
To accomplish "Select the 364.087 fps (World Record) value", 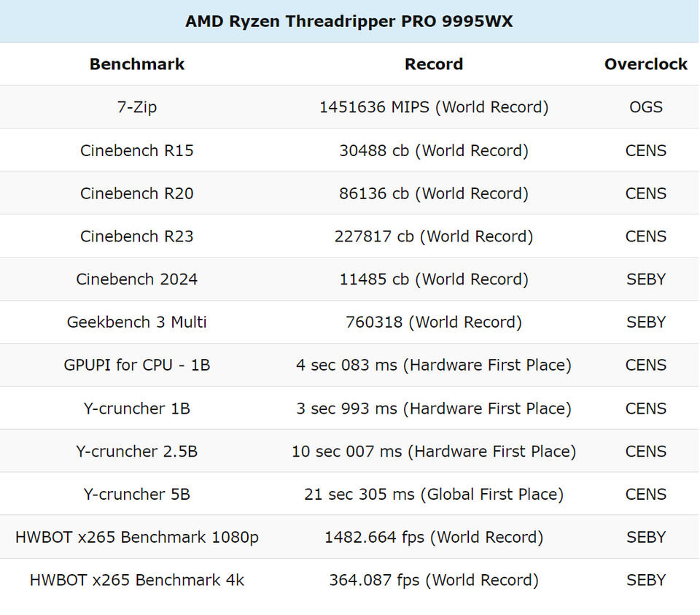I will pyautogui.click(x=434, y=580).
